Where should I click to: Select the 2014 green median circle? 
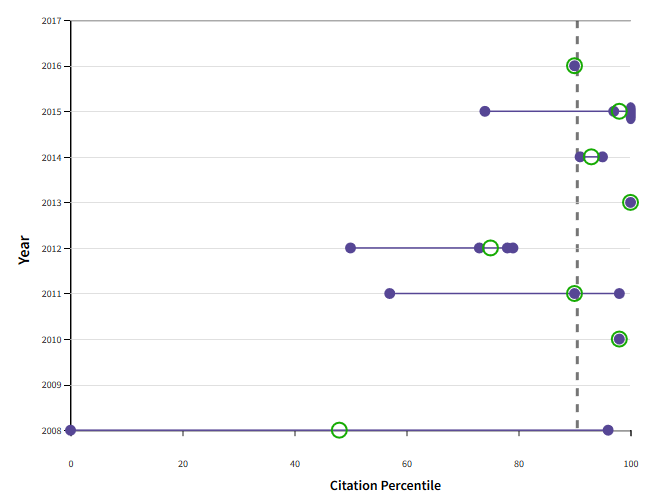(591, 157)
